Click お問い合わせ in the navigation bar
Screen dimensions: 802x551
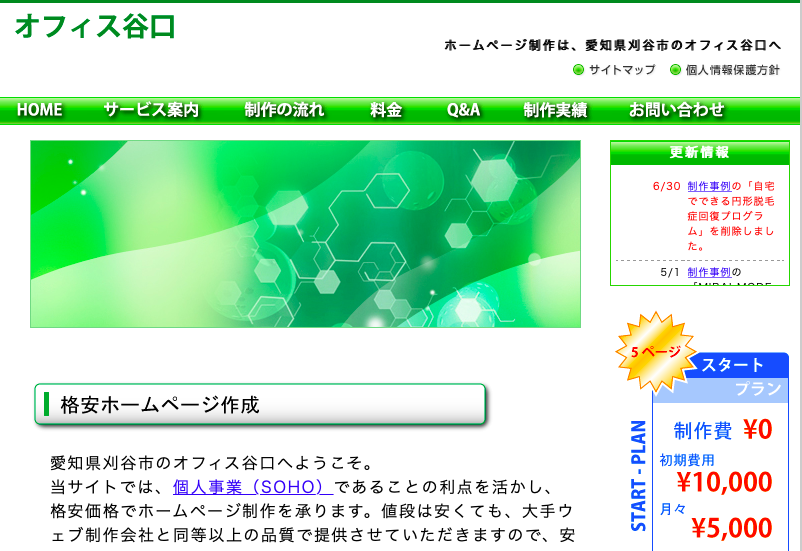coord(676,111)
